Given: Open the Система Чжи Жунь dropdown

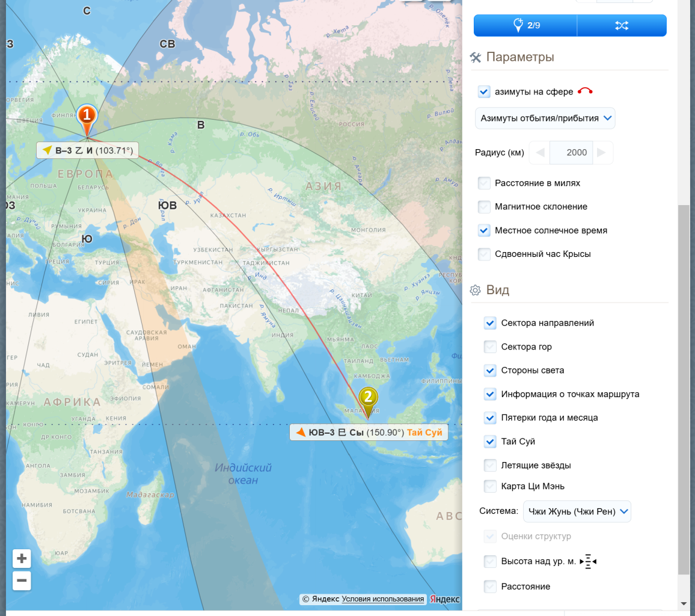Looking at the screenshot, I should pos(577,511).
